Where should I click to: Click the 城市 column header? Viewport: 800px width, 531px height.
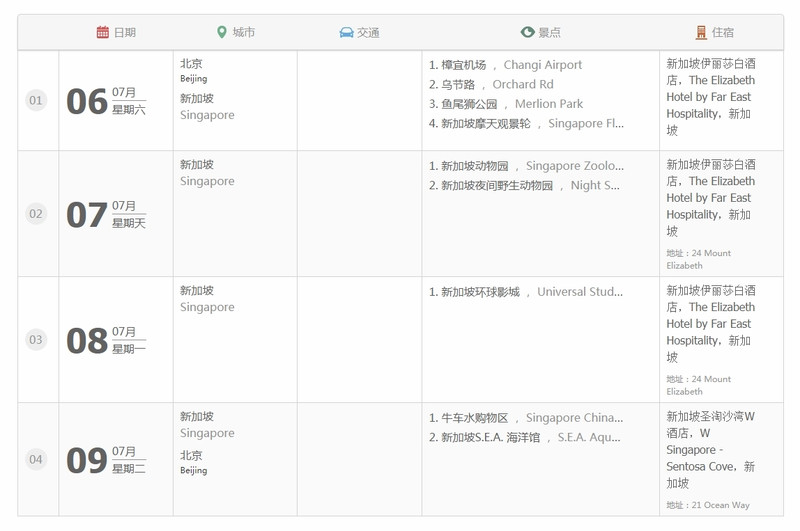coord(236,32)
